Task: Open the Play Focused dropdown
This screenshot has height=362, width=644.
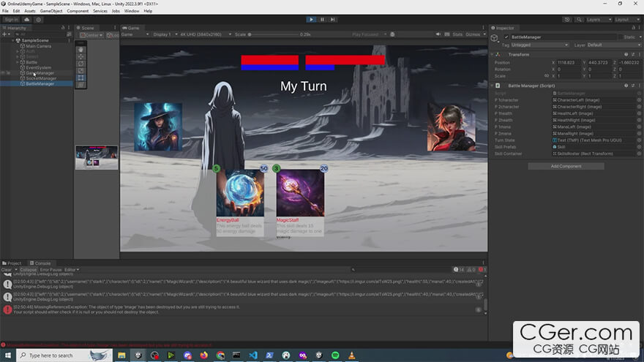Action: (x=369, y=34)
